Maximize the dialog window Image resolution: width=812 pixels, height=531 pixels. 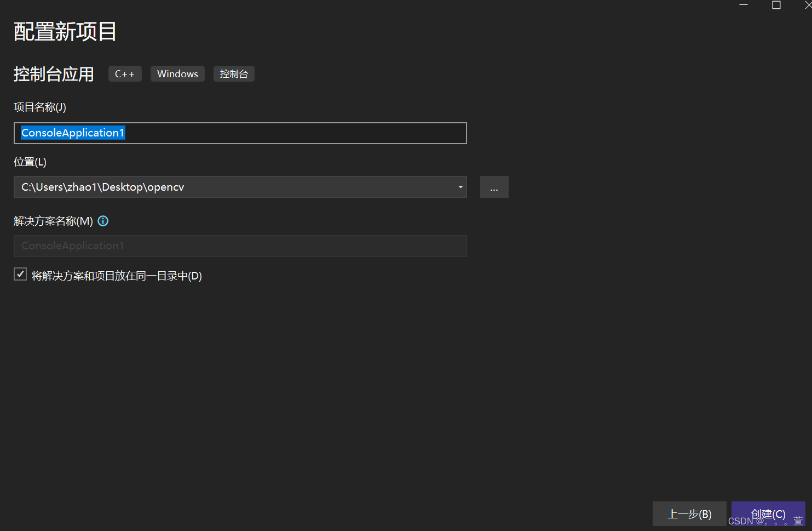point(776,4)
